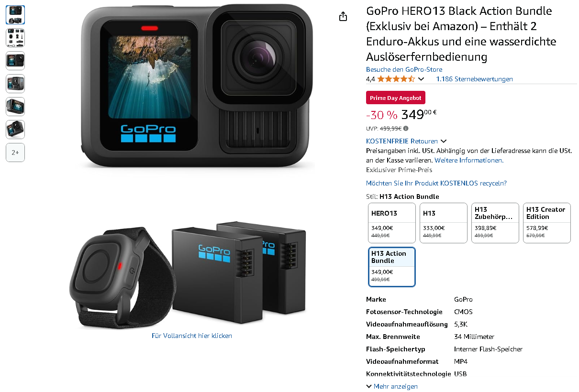This screenshot has height=392, width=579.
Task: Select the HERO13 style option
Action: [392, 223]
